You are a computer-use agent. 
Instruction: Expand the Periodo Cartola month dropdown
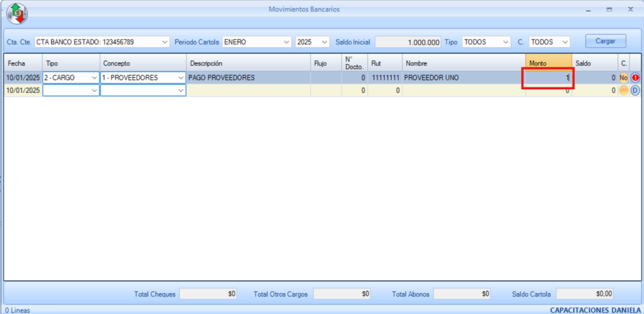[287, 42]
